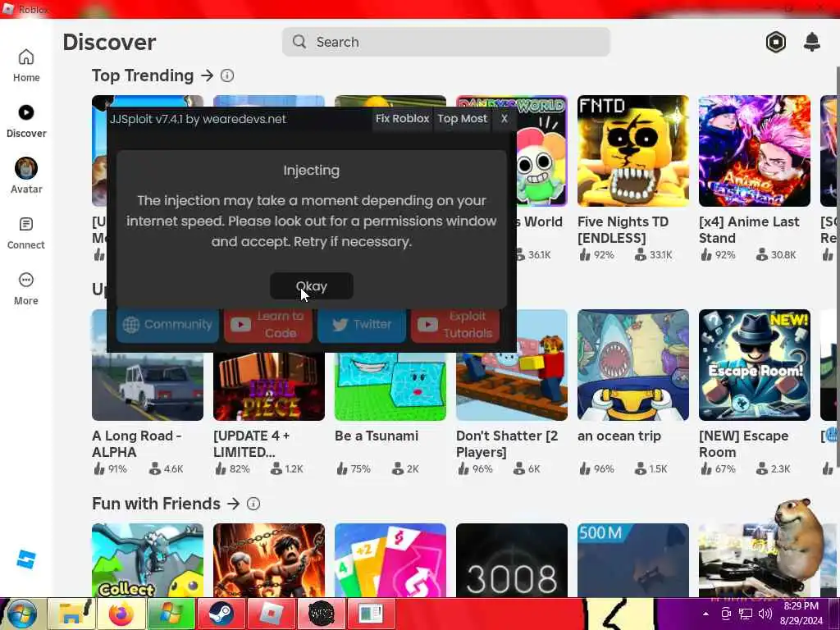
Task: Click the info icon next to Top Trending
Action: [227, 75]
